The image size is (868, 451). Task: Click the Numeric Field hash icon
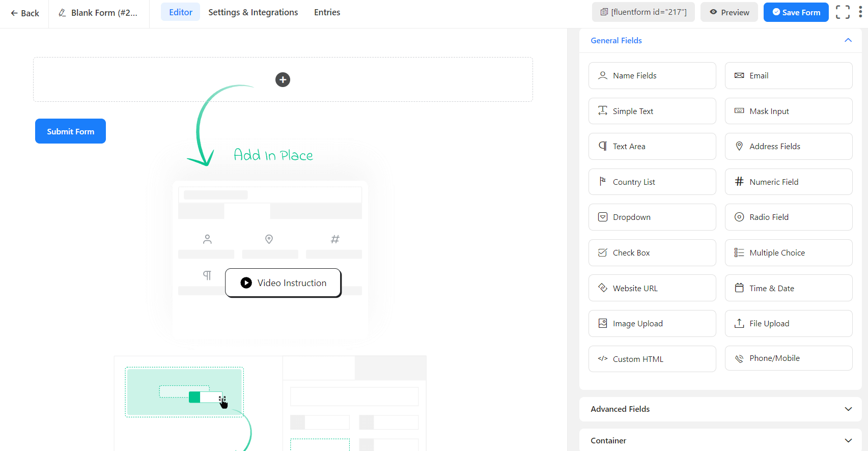point(739,182)
